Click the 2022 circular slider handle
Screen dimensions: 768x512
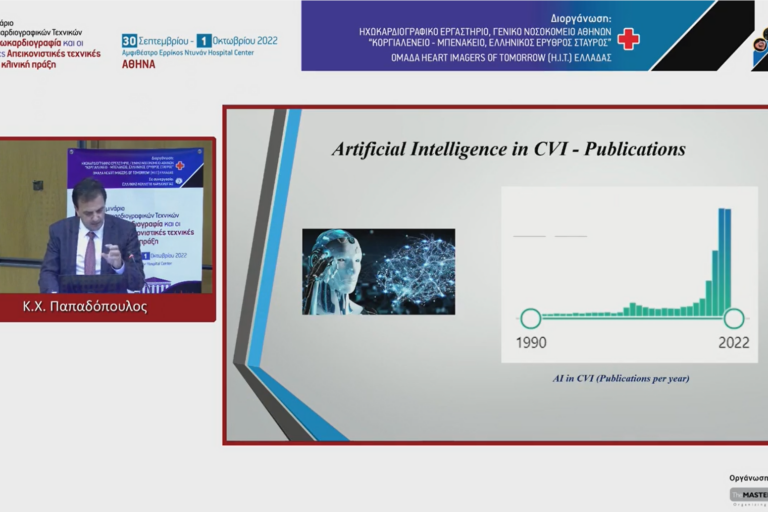point(734,318)
